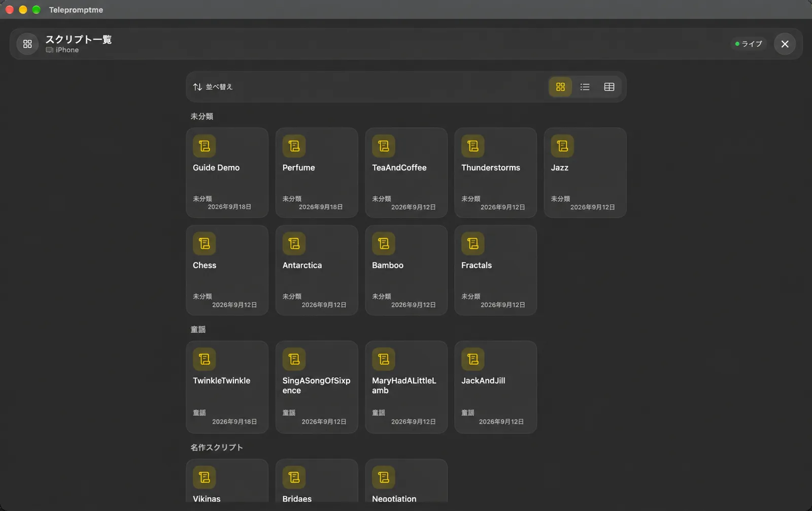Click the Thunderstorms script icon
Image resolution: width=812 pixels, height=511 pixels.
(x=473, y=146)
